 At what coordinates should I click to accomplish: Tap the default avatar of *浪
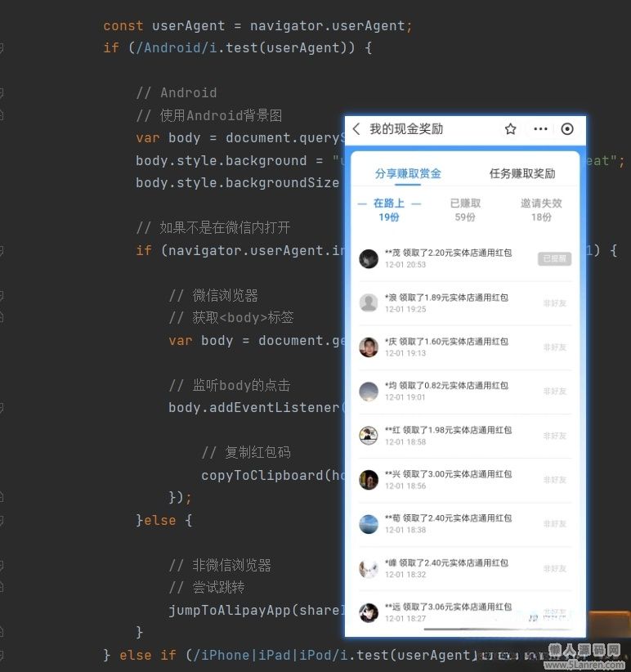pyautogui.click(x=369, y=302)
